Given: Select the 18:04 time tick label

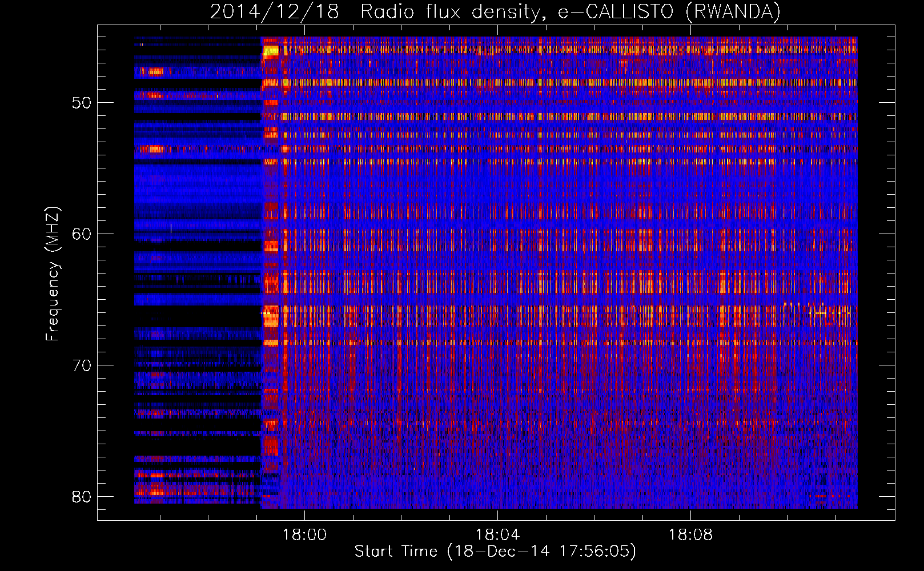Looking at the screenshot, I should (497, 534).
